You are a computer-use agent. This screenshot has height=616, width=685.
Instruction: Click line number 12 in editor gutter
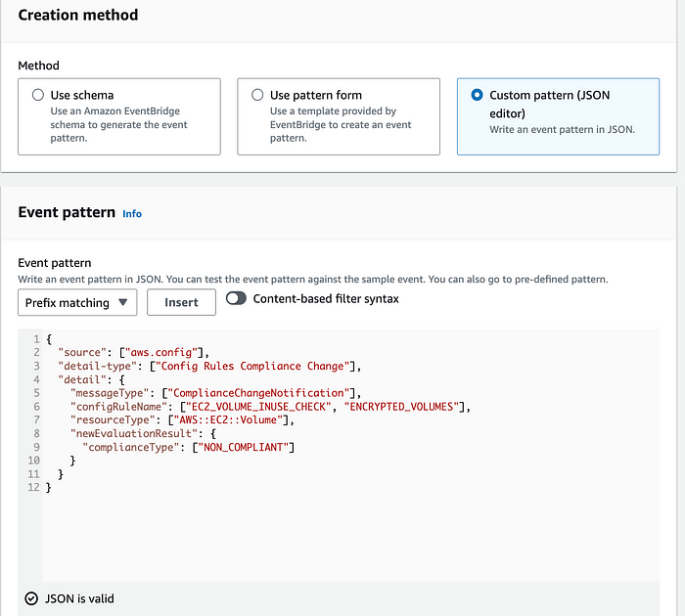[32, 487]
